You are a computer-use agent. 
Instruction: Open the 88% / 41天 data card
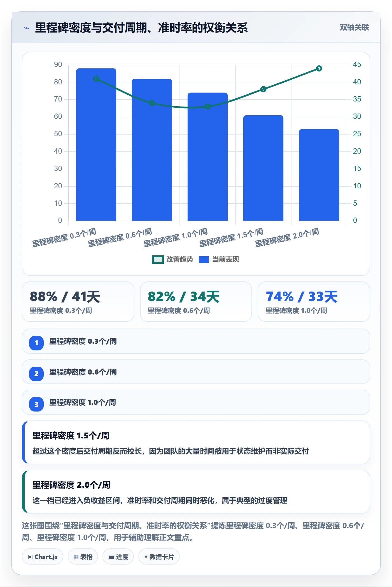(78, 302)
